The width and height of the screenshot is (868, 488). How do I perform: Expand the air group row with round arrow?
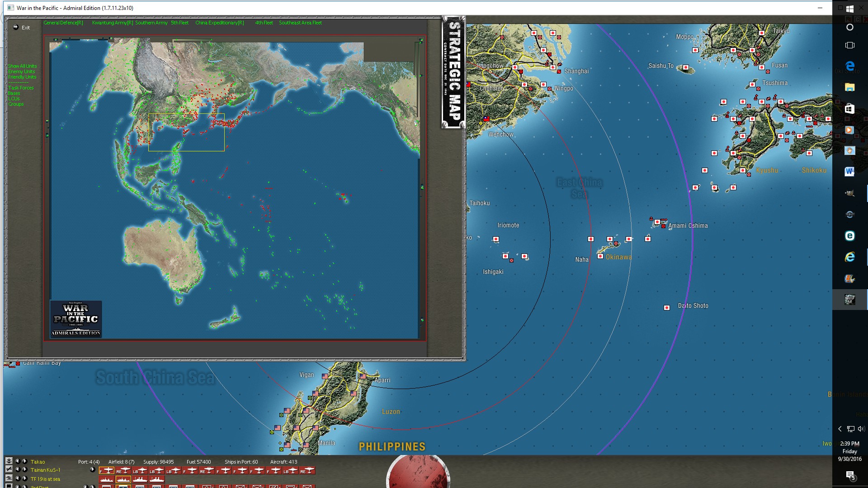click(93, 470)
